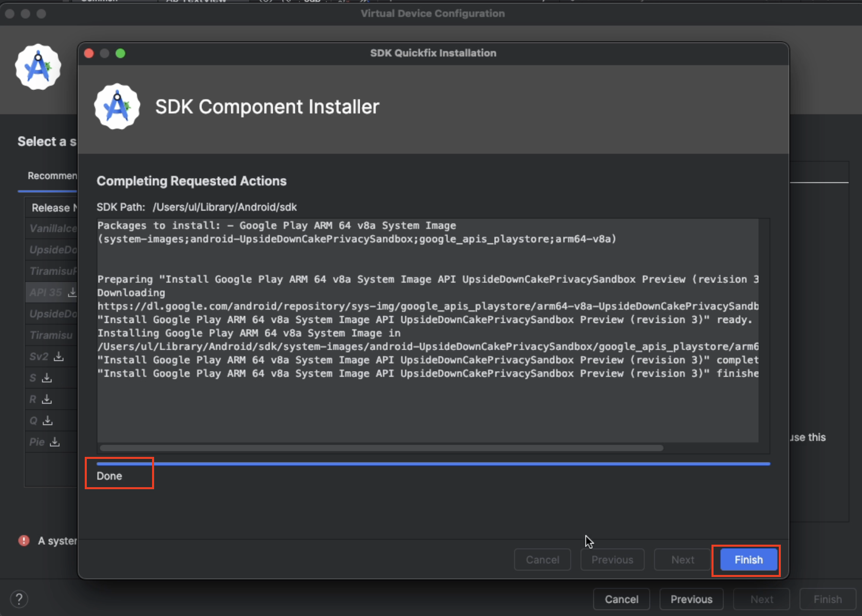Click the Downloading log line
The height and width of the screenshot is (616, 862).
[x=132, y=293]
